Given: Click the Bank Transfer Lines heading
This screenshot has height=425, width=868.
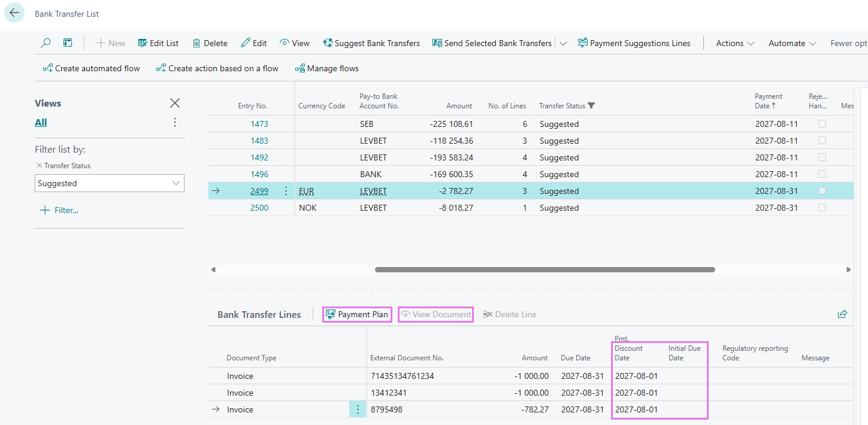Looking at the screenshot, I should pos(259,314).
